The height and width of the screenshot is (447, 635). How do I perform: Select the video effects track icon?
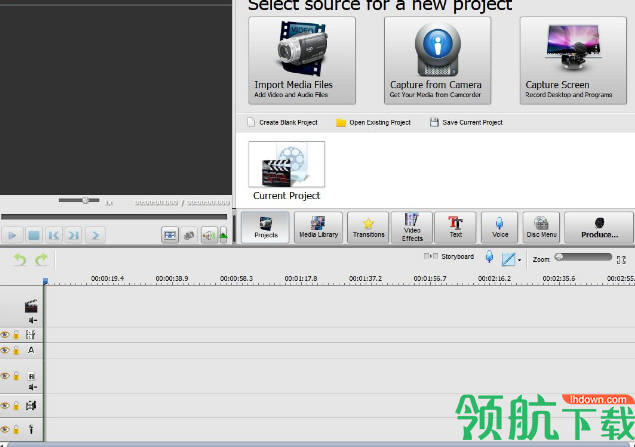[x=31, y=334]
